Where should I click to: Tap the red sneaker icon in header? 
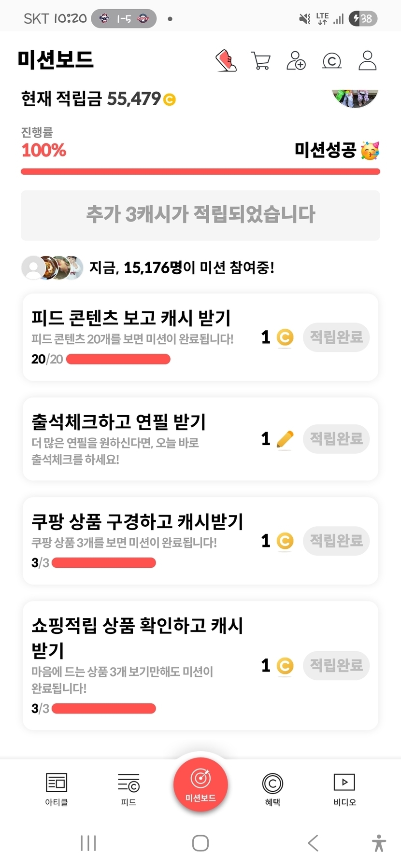pos(226,61)
